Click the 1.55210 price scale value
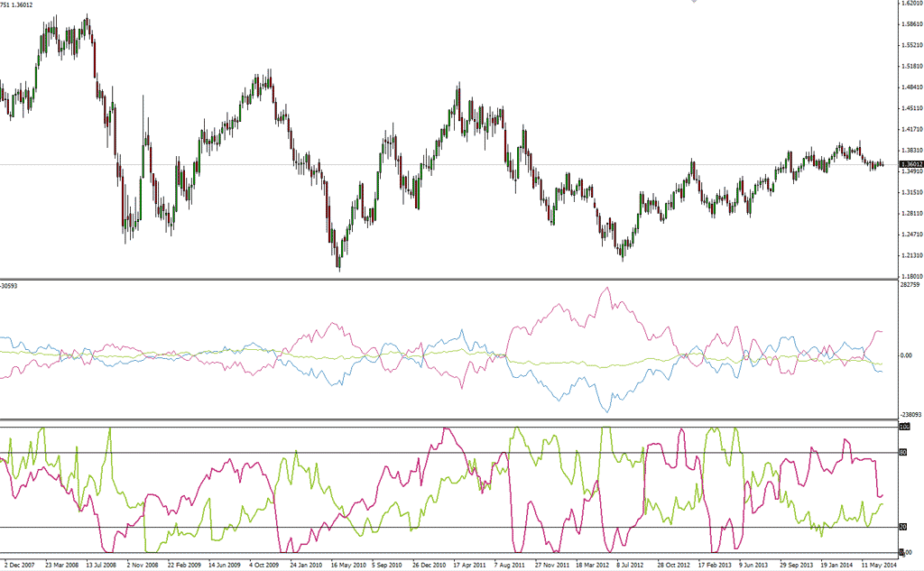The image size is (924, 571). (911, 45)
